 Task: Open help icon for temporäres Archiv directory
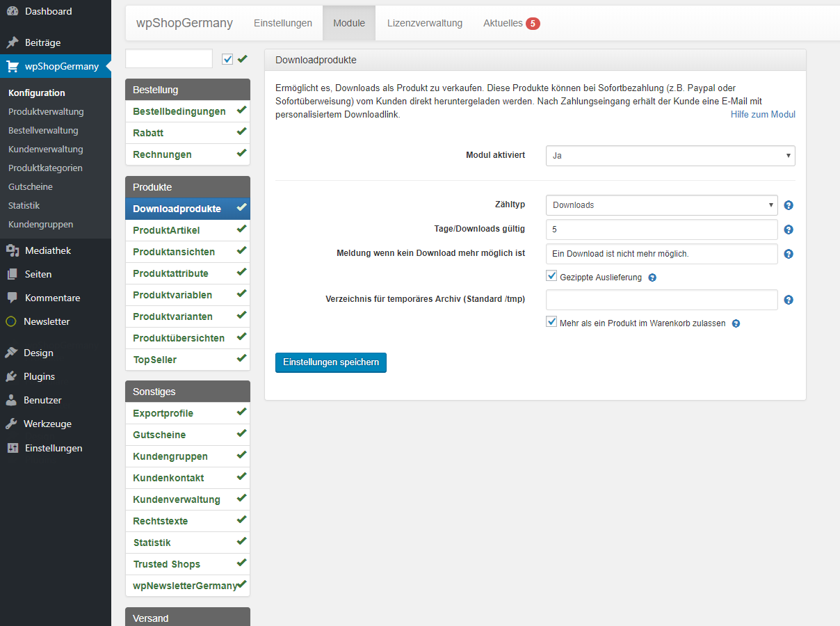(789, 300)
